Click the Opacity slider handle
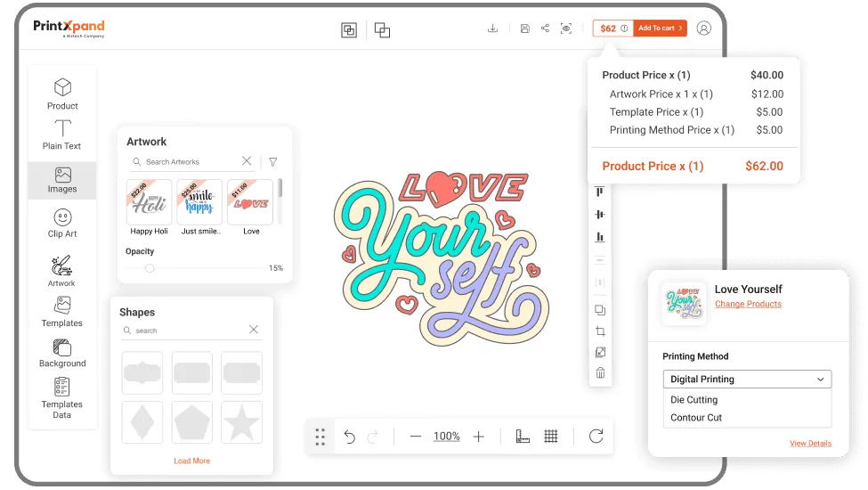Screen dimensions: 868x490 150,268
